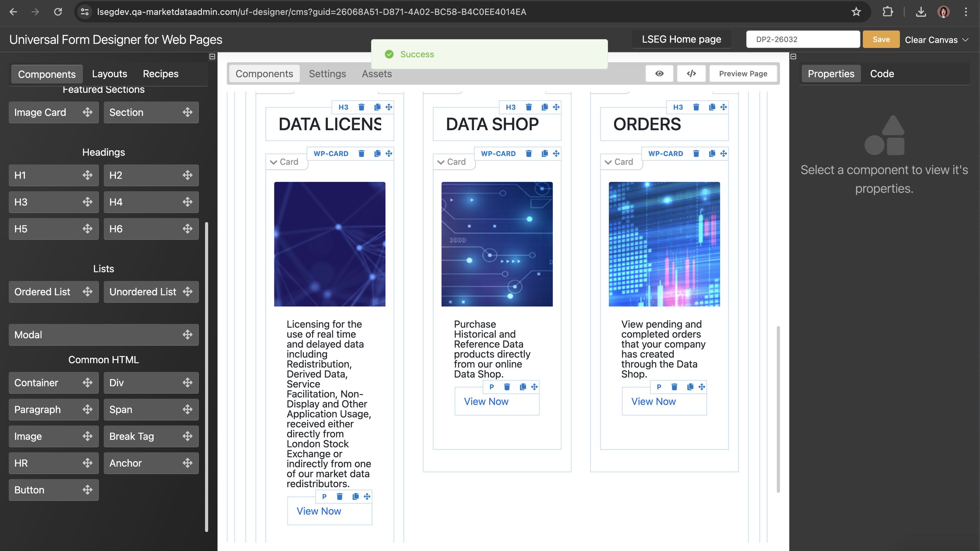
Task: Delete the ORDERS View Now paragraph
Action: coord(674,387)
